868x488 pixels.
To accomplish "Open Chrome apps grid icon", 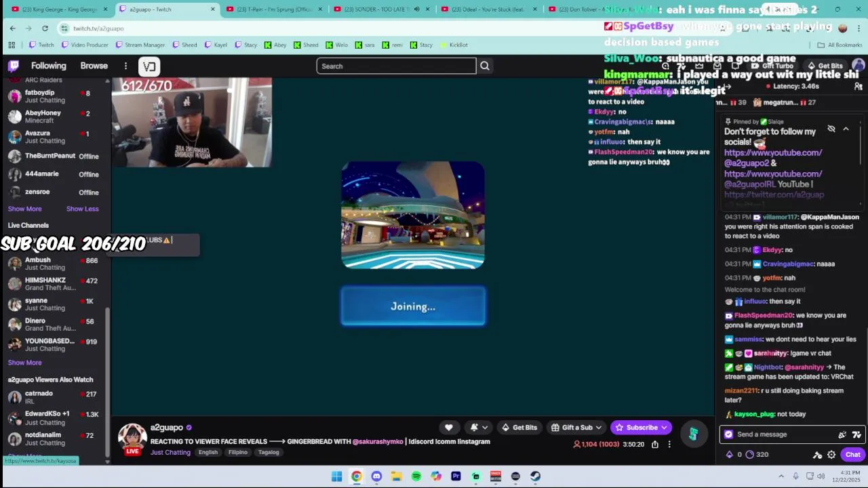I will tap(12, 45).
